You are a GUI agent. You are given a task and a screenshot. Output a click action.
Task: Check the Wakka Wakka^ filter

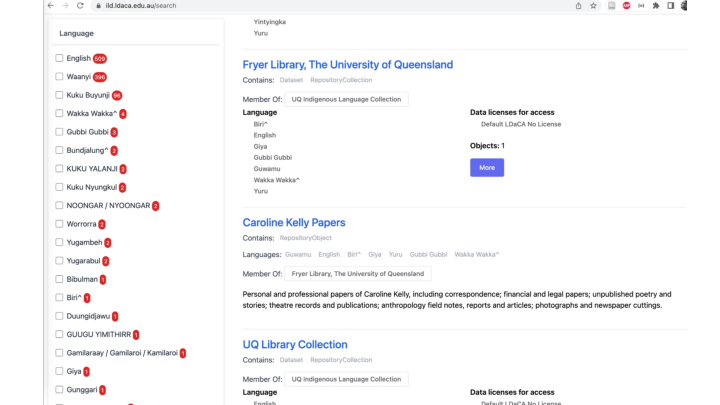coord(59,113)
